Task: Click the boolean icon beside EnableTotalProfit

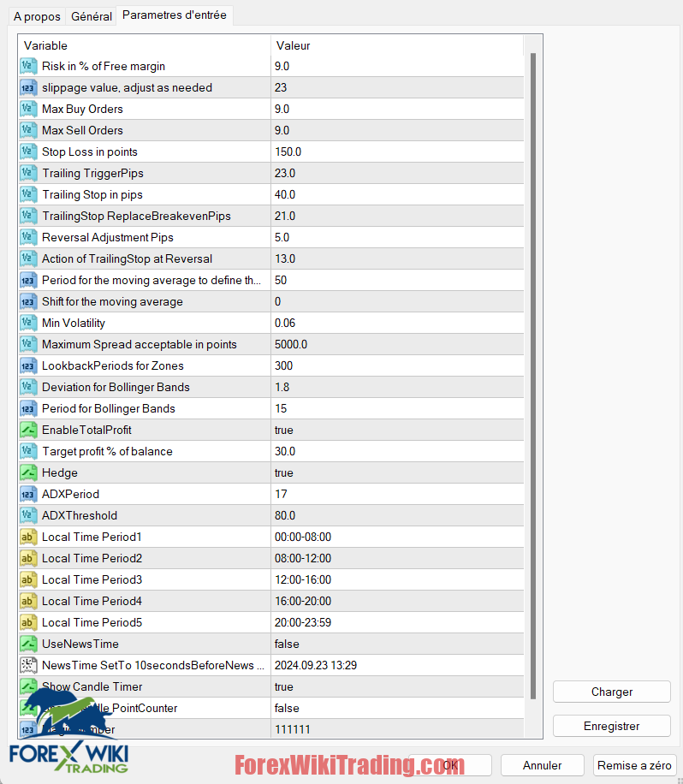Action: click(x=28, y=430)
